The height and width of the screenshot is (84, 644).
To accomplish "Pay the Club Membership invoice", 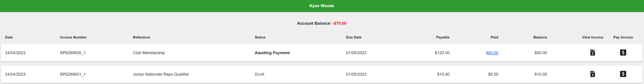I will (x=623, y=52).
